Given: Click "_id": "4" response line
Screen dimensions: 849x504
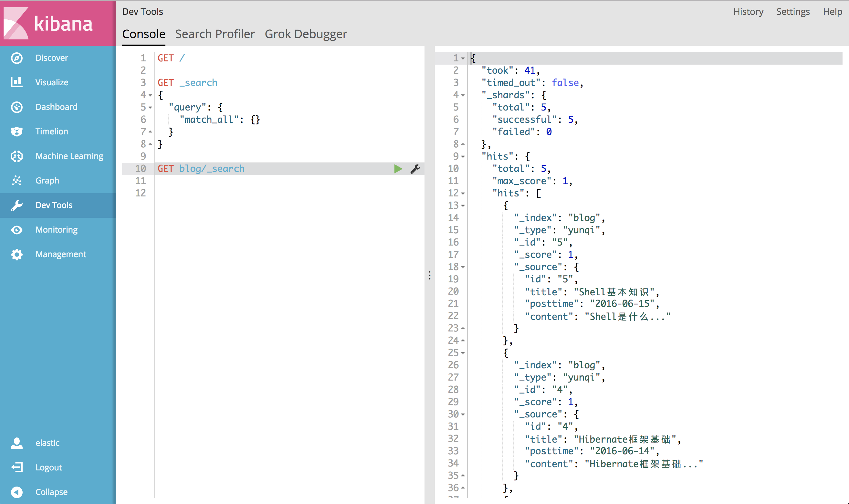Looking at the screenshot, I should [543, 390].
